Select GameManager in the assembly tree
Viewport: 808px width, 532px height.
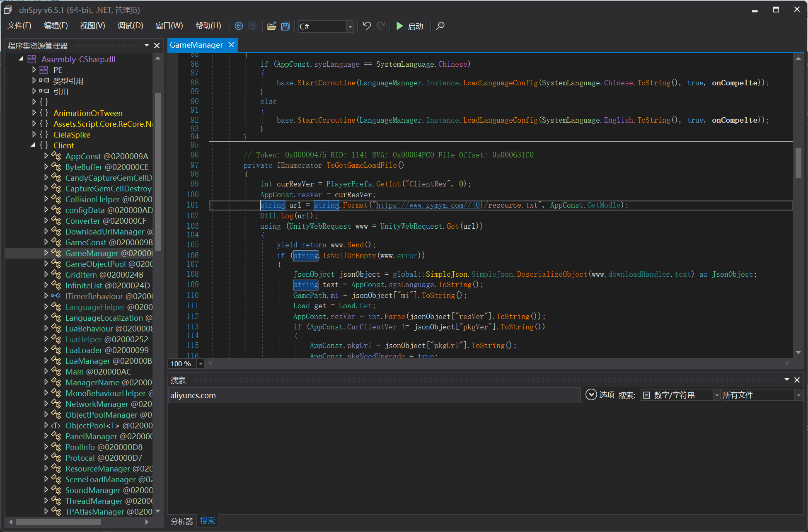click(109, 253)
